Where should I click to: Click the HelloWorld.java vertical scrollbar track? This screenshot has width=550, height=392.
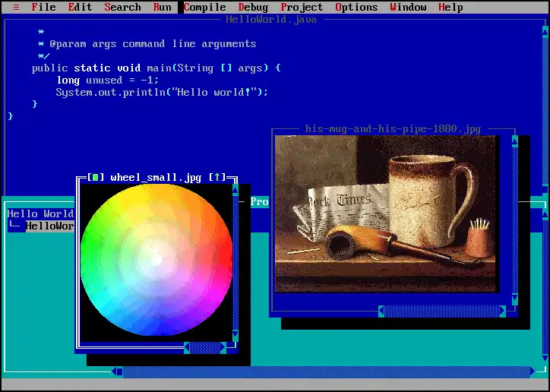coord(545,112)
